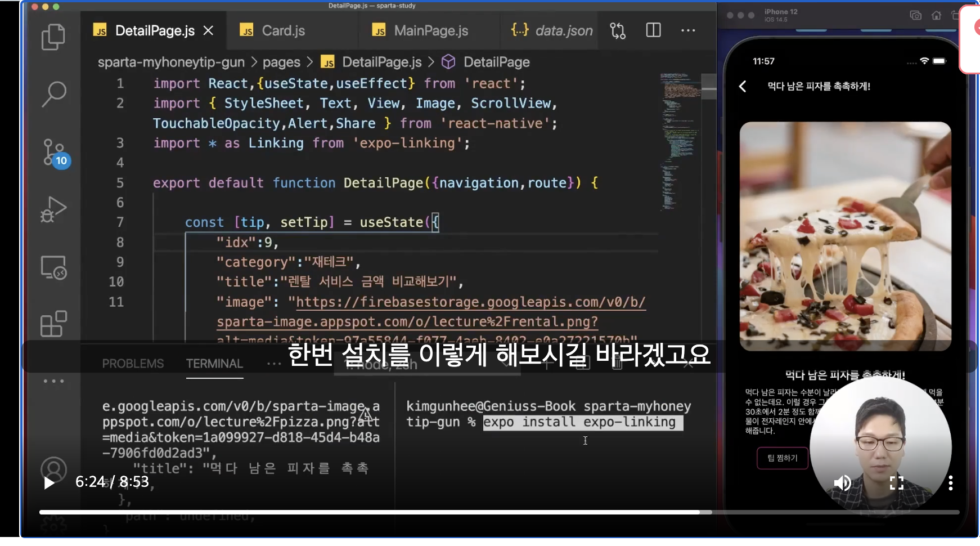
Task: Click the 6:24 / 8:53 time display
Action: click(112, 482)
